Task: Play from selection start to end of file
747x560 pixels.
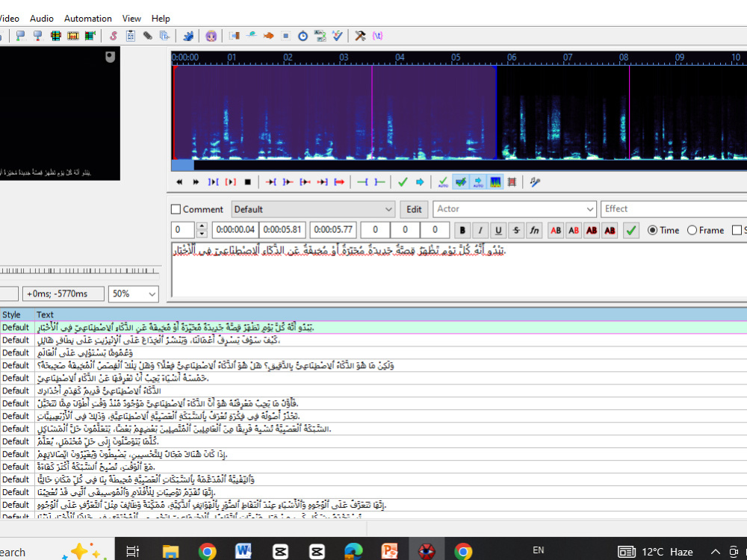Action: point(339,182)
